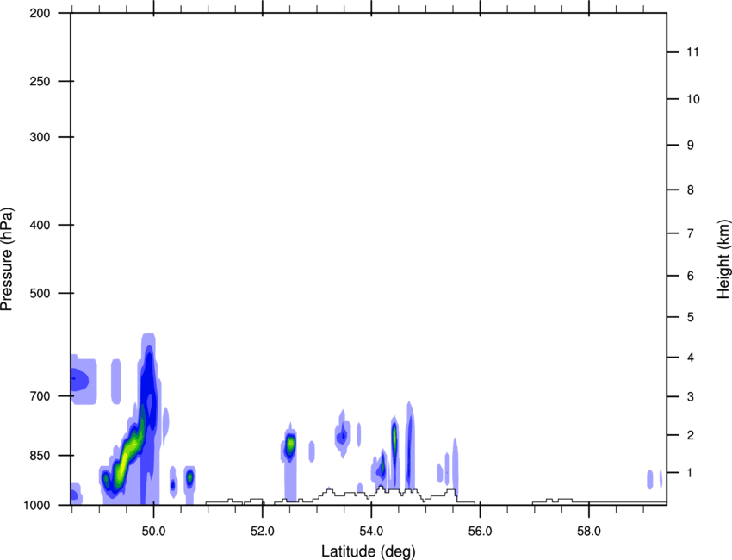Viewport: 732px width, 560px height.
Task: Pick the 11 km height label
Action: point(692,52)
